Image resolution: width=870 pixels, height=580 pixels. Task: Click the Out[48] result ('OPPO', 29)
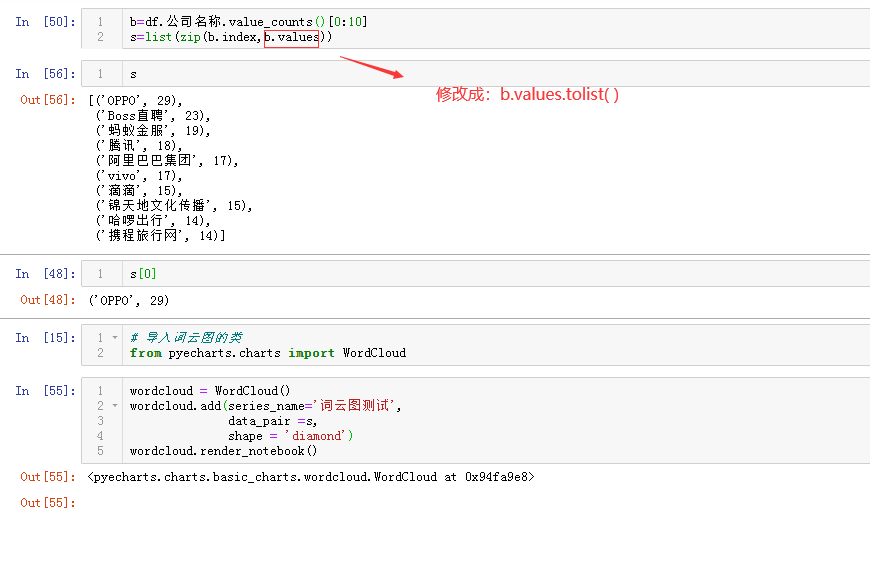coord(129,300)
